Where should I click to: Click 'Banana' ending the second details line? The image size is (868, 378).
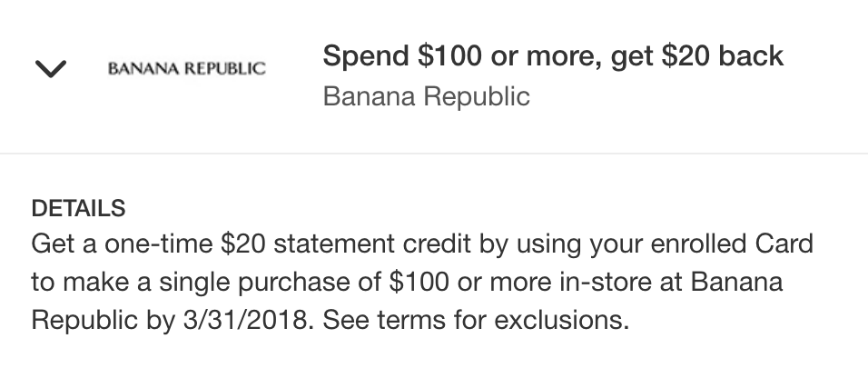click(736, 282)
